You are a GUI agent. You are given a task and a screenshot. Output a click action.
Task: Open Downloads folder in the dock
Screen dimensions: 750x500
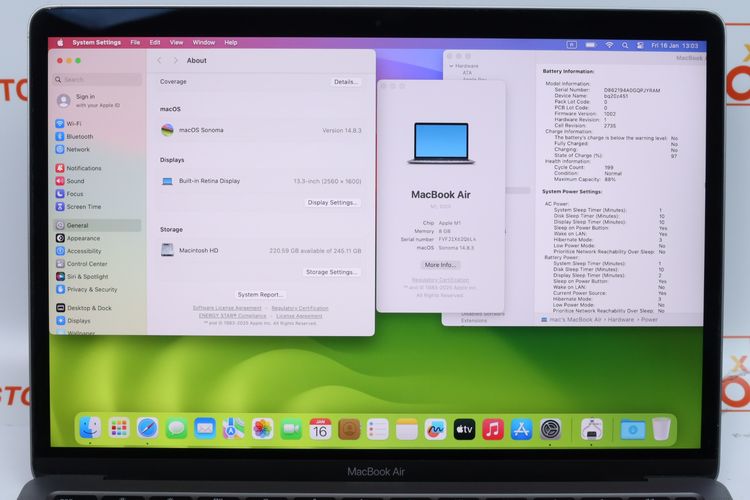[632, 428]
